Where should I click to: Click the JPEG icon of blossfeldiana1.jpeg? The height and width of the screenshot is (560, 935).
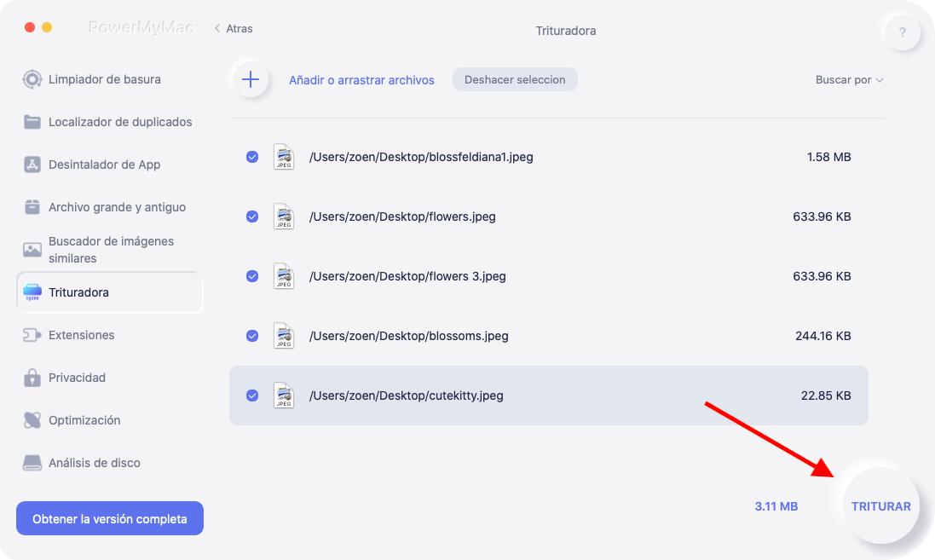coord(284,157)
